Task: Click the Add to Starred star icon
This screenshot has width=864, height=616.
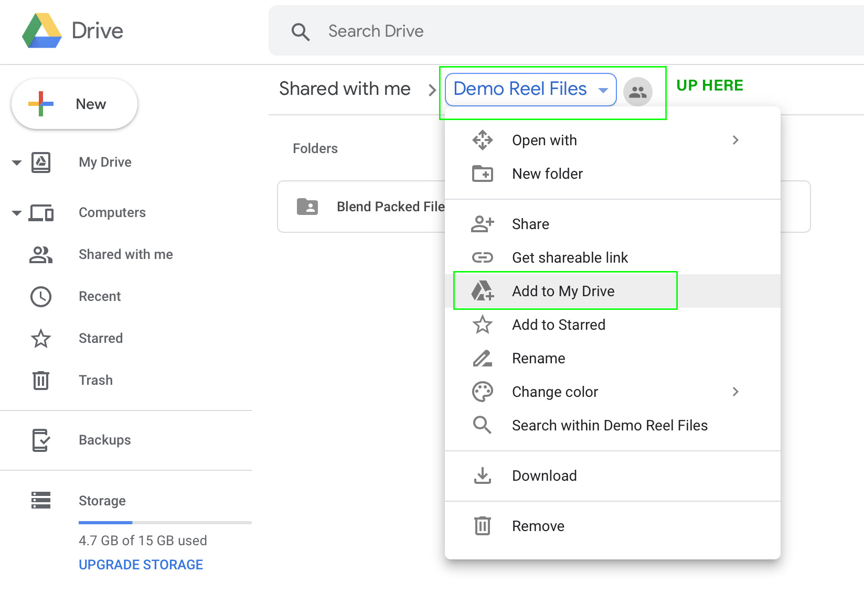Action: click(483, 325)
